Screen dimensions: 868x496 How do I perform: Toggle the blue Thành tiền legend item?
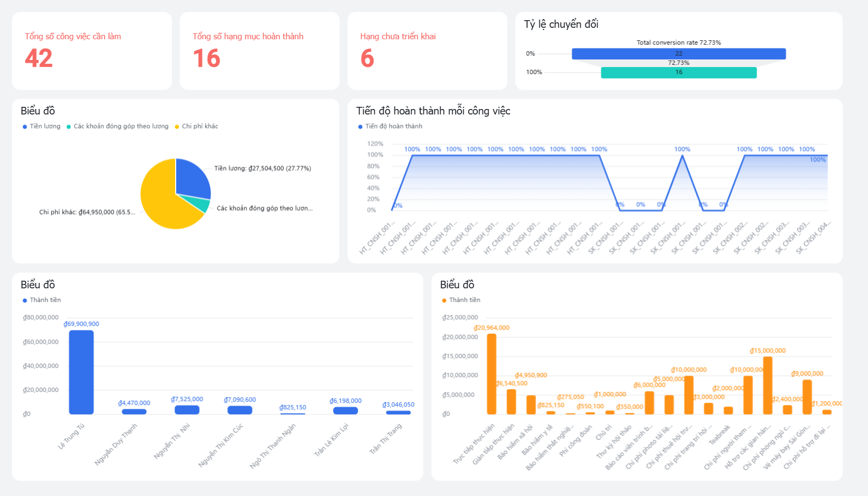click(x=41, y=300)
